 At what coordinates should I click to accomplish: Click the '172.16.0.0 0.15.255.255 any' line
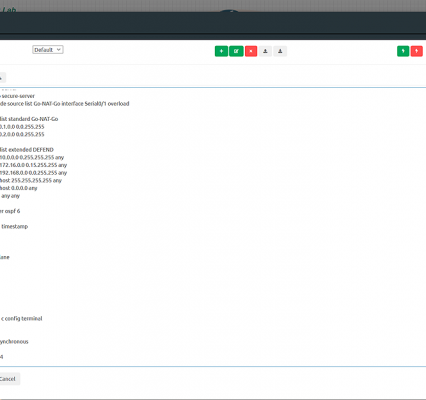coord(33,165)
